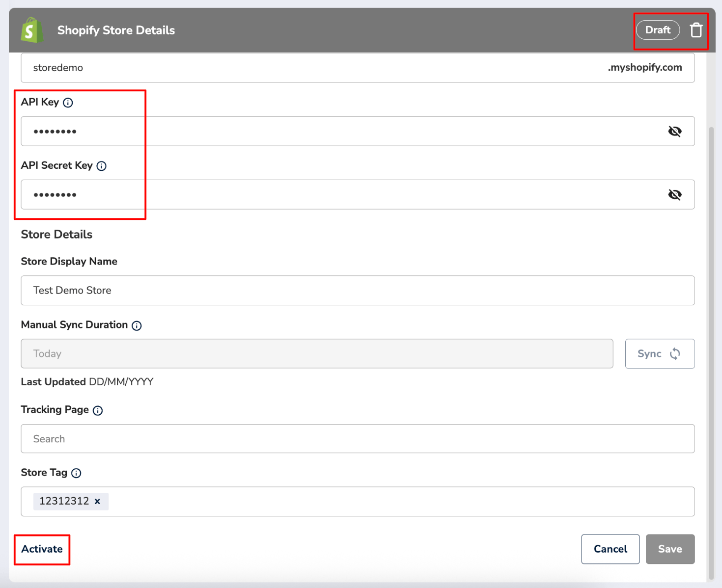Click the Sync button
This screenshot has width=722, height=588.
pos(660,353)
